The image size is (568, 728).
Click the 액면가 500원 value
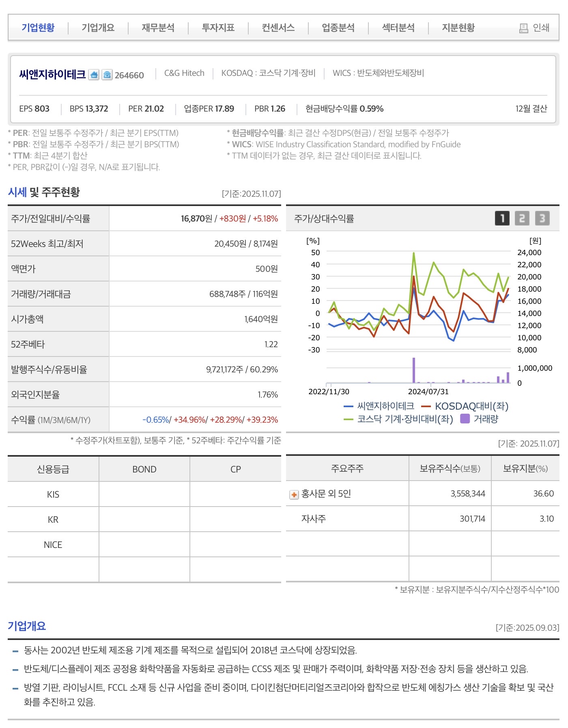tap(267, 269)
